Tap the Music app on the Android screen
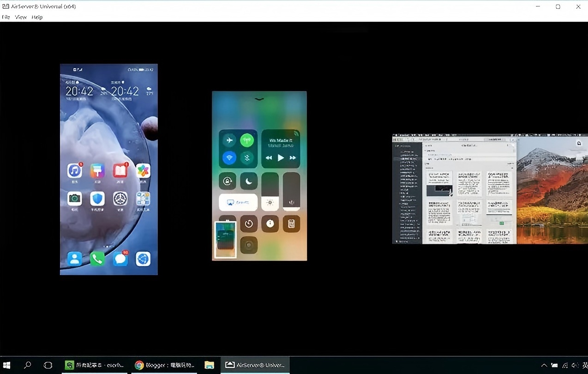This screenshot has height=374, width=588. tap(74, 170)
